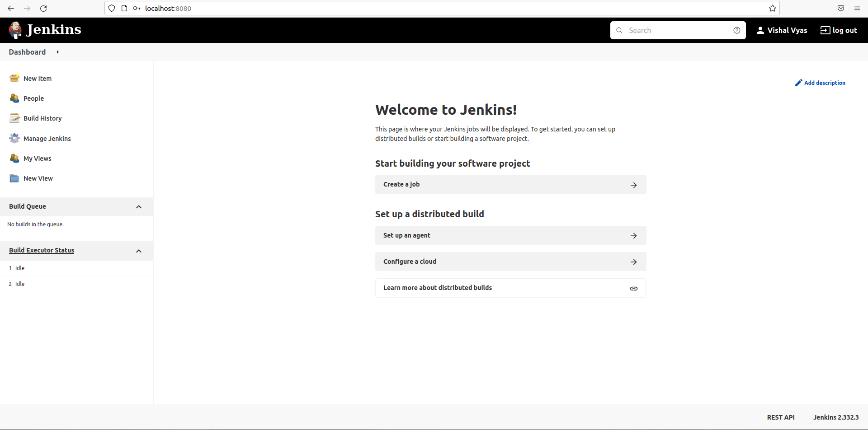This screenshot has width=868, height=430.
Task: Click the Jenkins title text in header
Action: pos(54,29)
